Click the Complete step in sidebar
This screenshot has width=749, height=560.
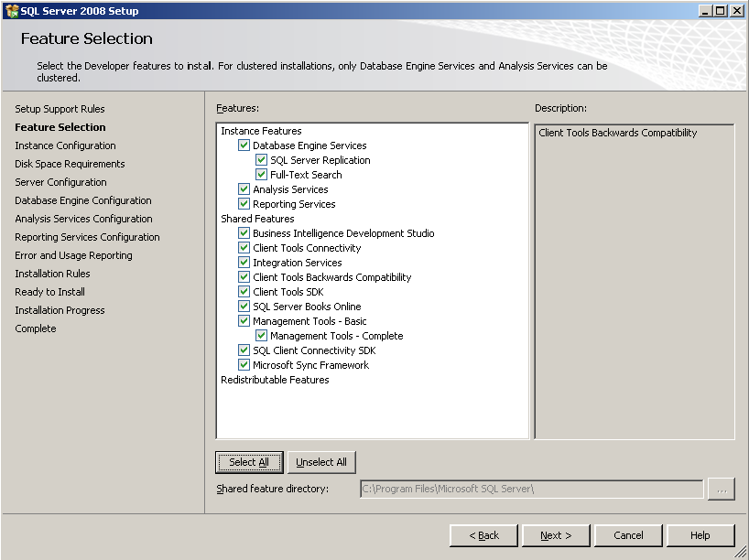pyautogui.click(x=36, y=328)
